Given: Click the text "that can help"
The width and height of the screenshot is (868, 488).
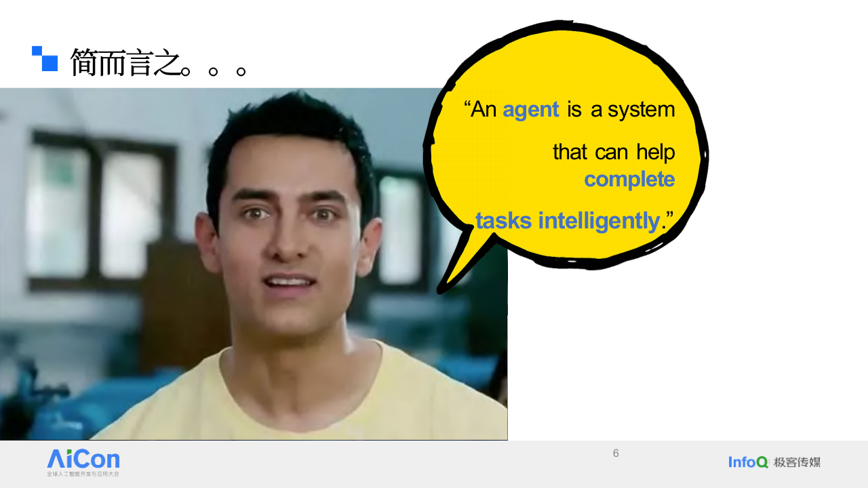Looking at the screenshot, I should (614, 152).
